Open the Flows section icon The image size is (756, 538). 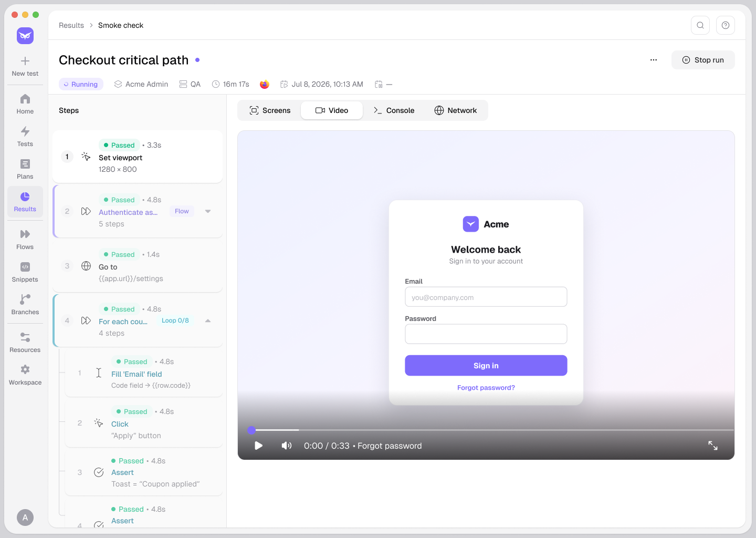pos(25,234)
